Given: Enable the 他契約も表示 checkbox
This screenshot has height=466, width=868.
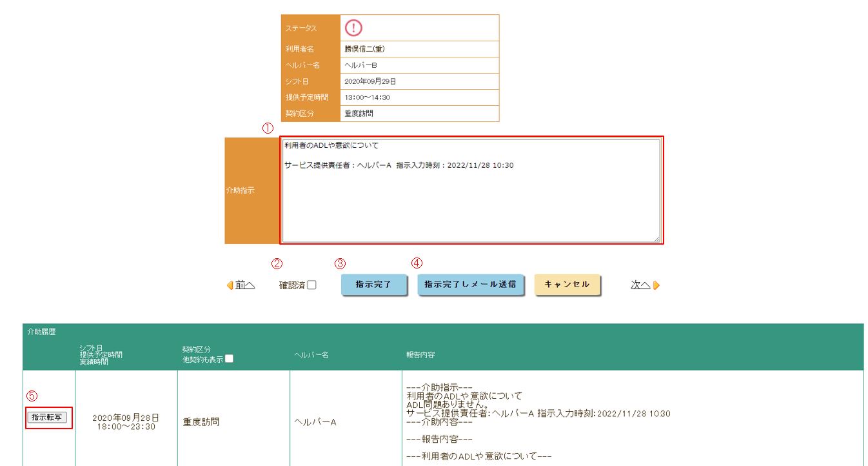Looking at the screenshot, I should click(x=229, y=359).
